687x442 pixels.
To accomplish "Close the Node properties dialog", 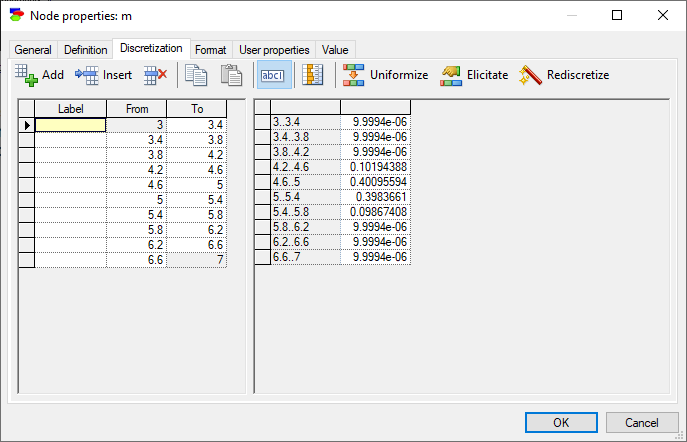I will (663, 15).
